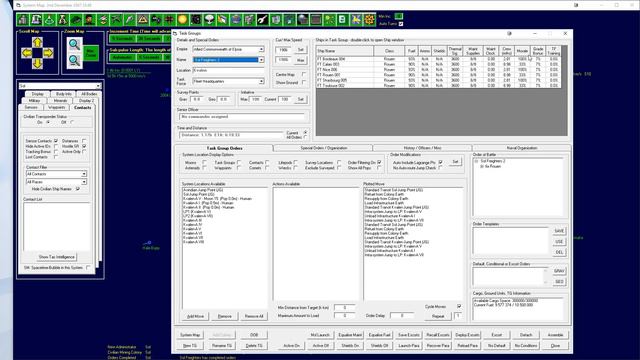Viewport: 640px width, 360px height.
Task: Click the Add Move button
Action: point(195,316)
